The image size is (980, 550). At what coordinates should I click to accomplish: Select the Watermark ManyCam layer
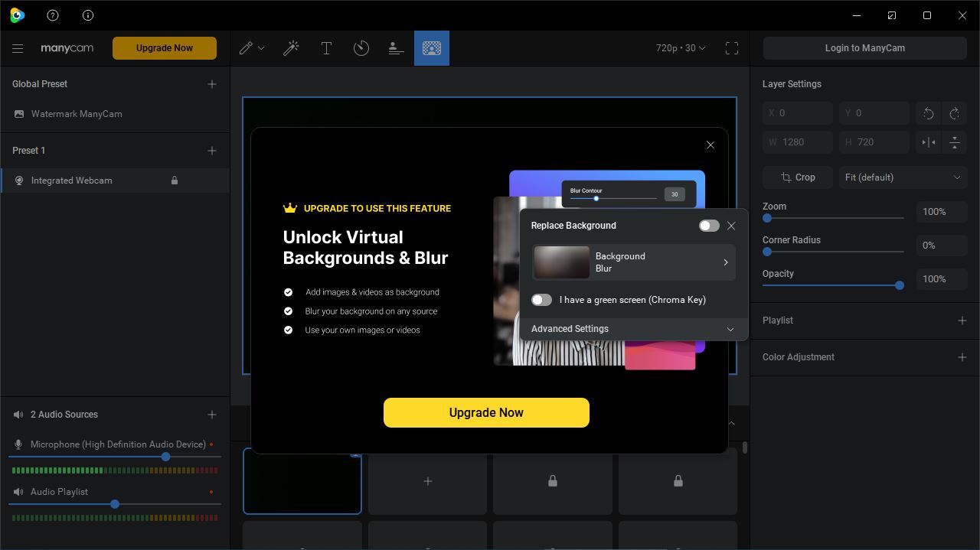115,114
